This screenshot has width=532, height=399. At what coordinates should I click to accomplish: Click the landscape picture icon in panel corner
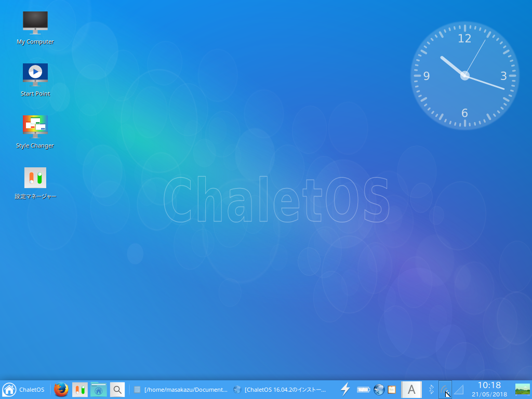pyautogui.click(x=522, y=390)
